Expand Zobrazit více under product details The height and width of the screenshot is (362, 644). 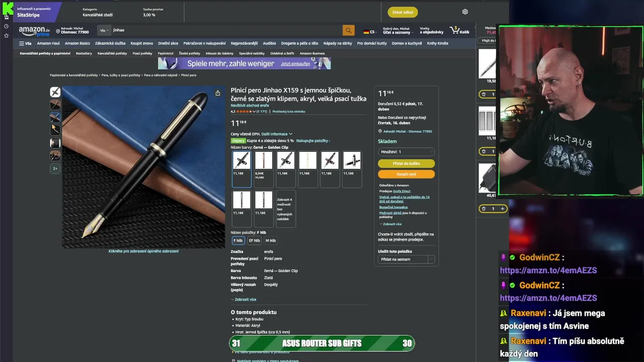[244, 299]
